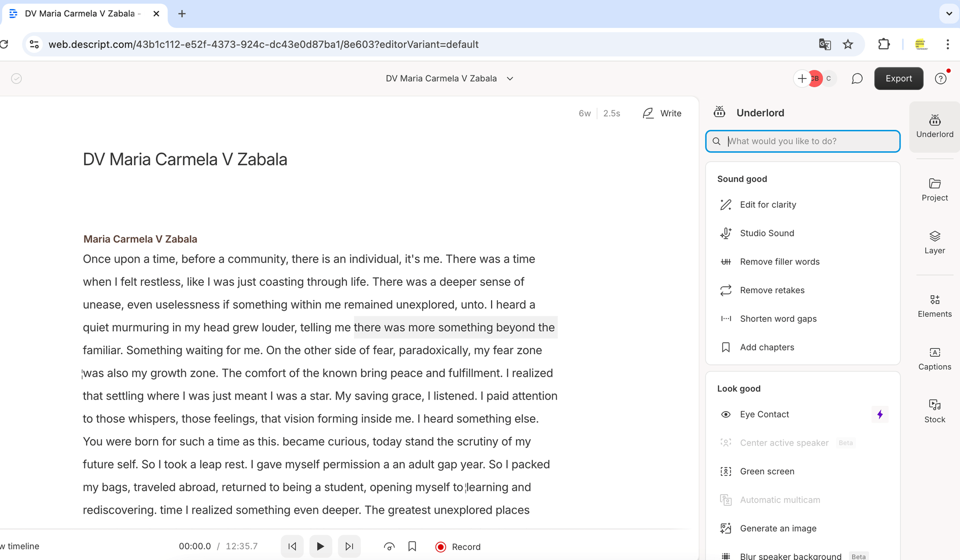Open the Project folder panel

934,190
